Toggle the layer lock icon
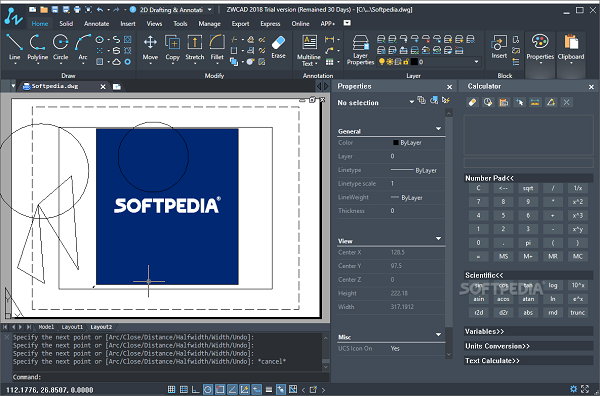The width and height of the screenshot is (600, 396). 406,62
